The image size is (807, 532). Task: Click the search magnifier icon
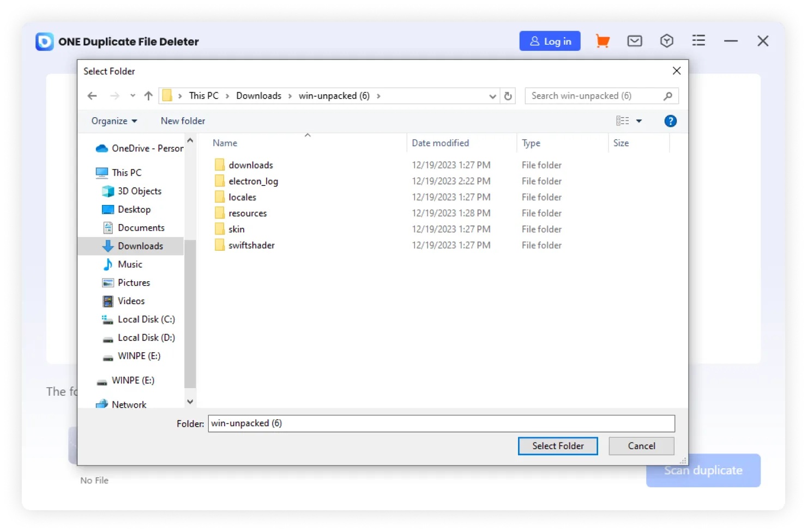(668, 96)
